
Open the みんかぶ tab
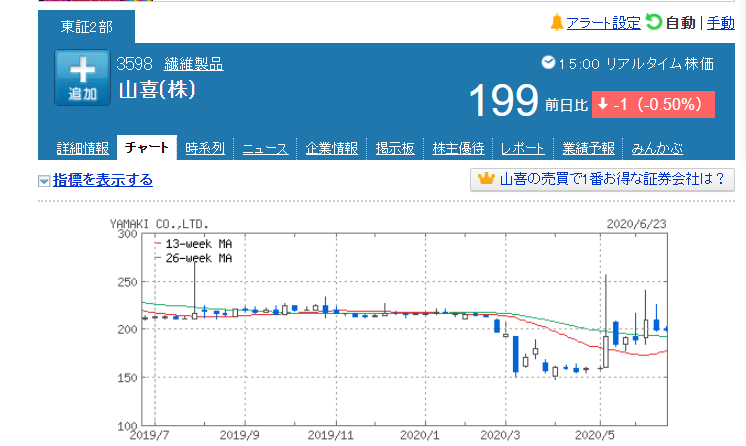[657, 149]
